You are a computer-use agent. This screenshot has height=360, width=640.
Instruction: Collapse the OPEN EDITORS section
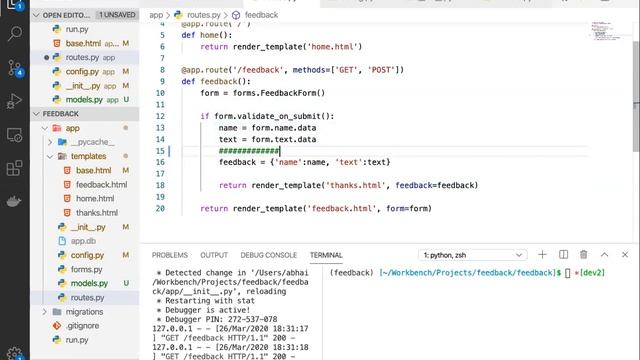36,15
